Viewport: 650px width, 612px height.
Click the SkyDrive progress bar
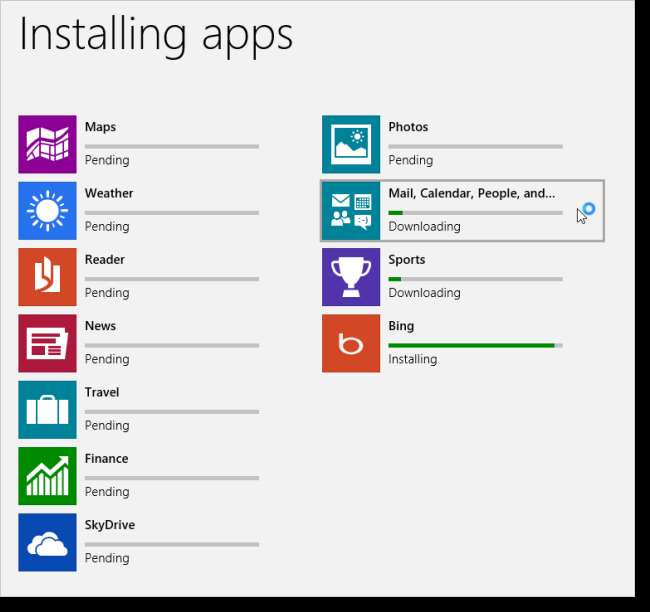click(x=172, y=544)
